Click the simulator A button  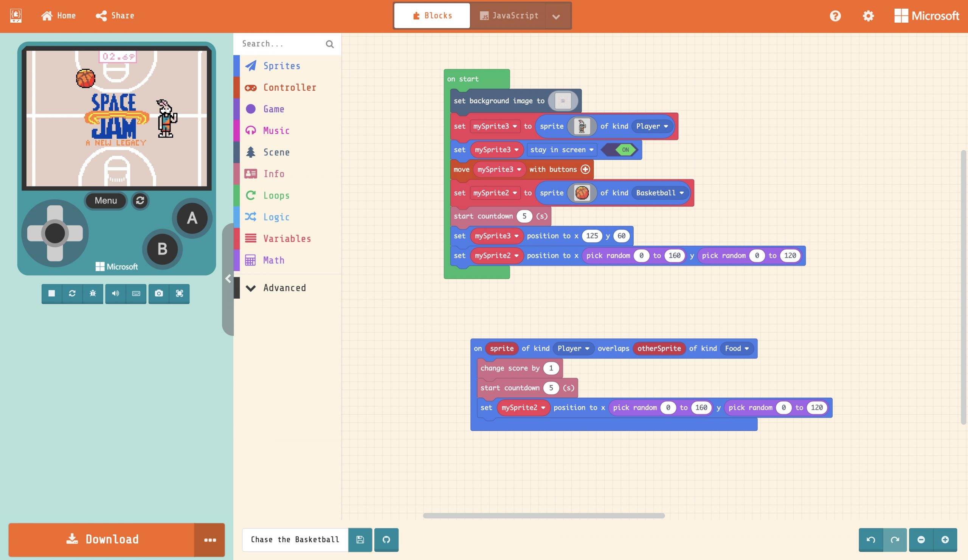(x=192, y=218)
